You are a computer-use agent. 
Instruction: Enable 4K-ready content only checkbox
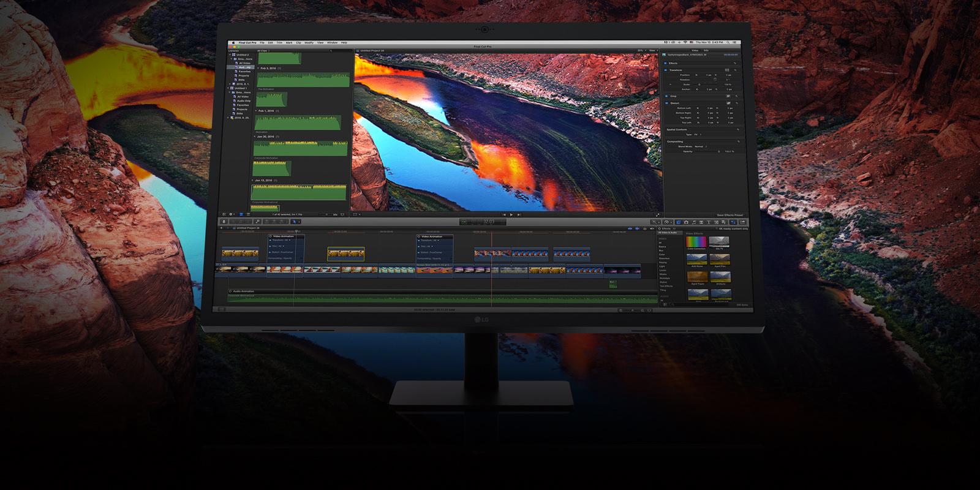pos(717,228)
